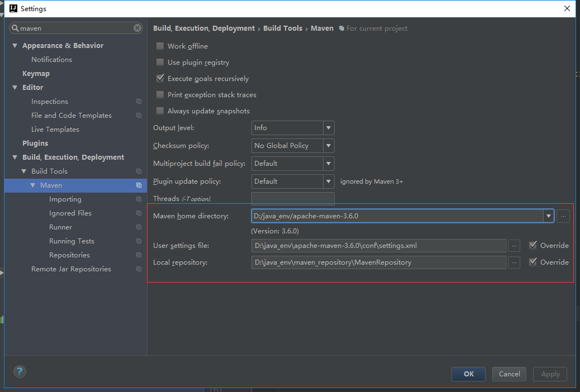
Task: Collapse the Maven tree node
Action: point(32,185)
